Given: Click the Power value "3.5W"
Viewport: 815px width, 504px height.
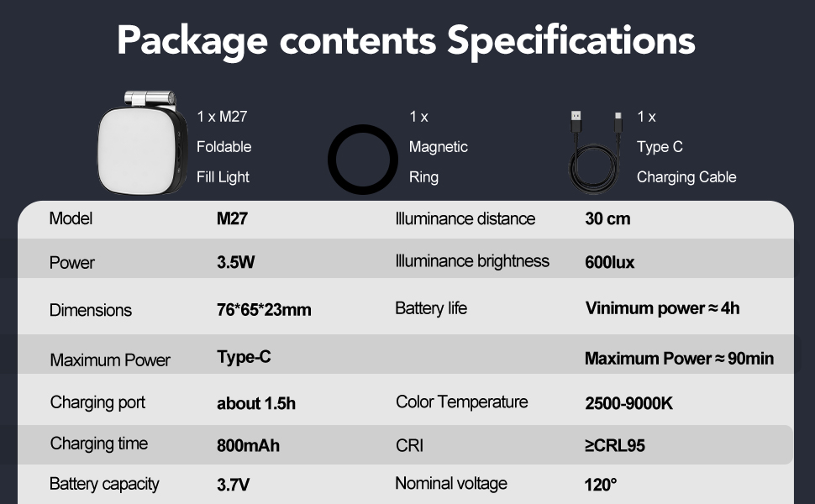Looking at the screenshot, I should coord(235,262).
